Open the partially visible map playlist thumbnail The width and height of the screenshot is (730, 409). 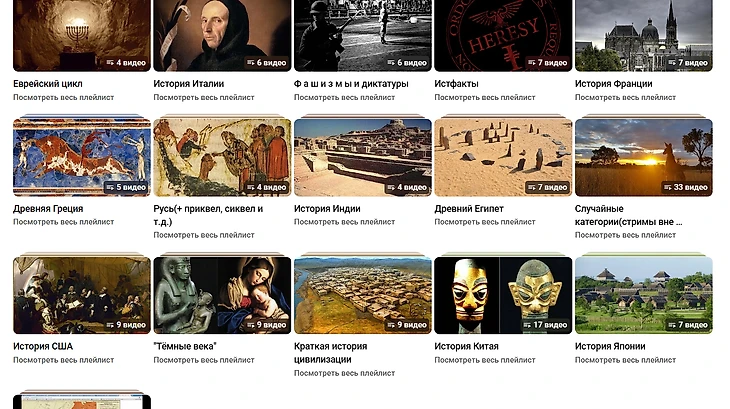point(82,402)
